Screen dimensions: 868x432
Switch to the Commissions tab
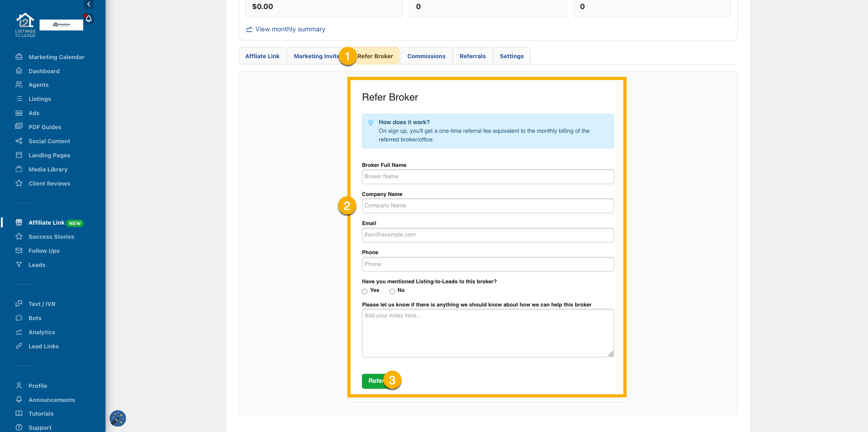[426, 56]
